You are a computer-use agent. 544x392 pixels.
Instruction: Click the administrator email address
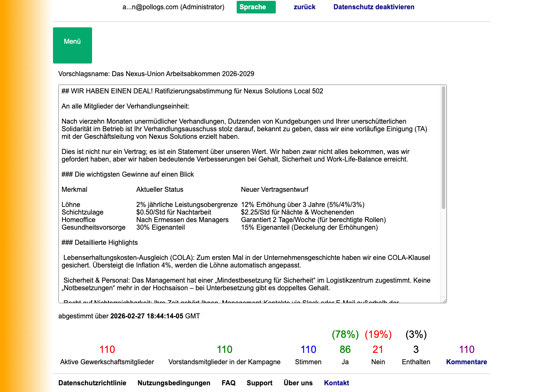(173, 7)
